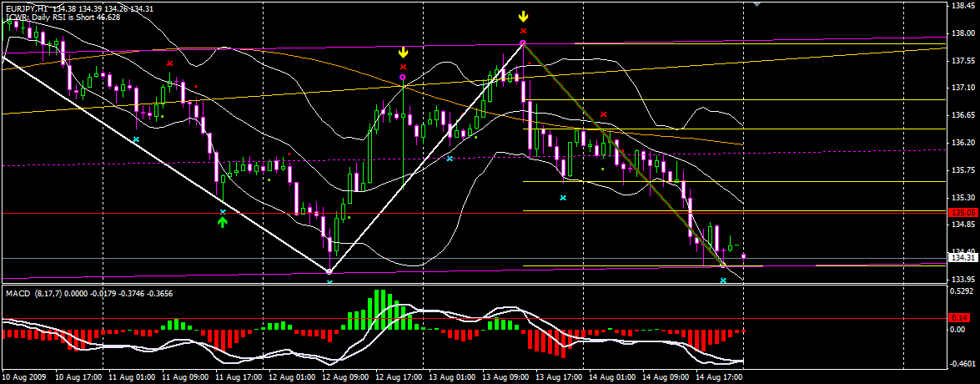Click the 10 Aug 2009 date label

click(23, 377)
